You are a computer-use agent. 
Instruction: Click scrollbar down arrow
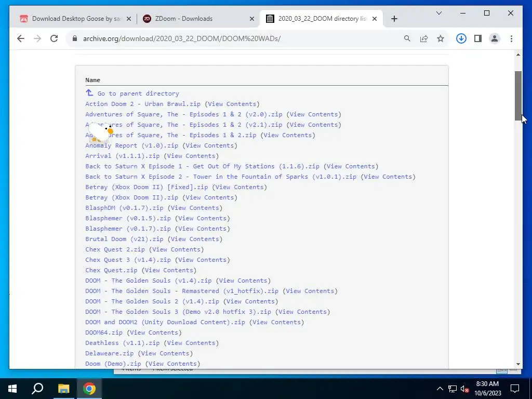pos(518,364)
